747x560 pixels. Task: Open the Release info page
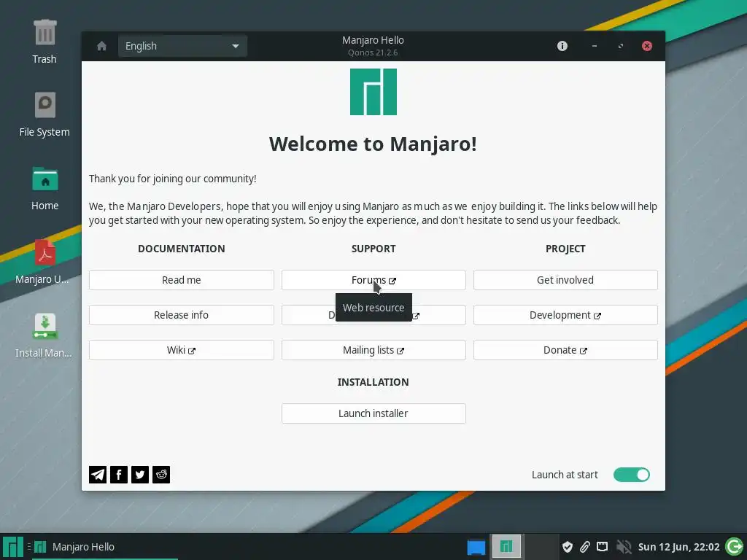click(181, 315)
